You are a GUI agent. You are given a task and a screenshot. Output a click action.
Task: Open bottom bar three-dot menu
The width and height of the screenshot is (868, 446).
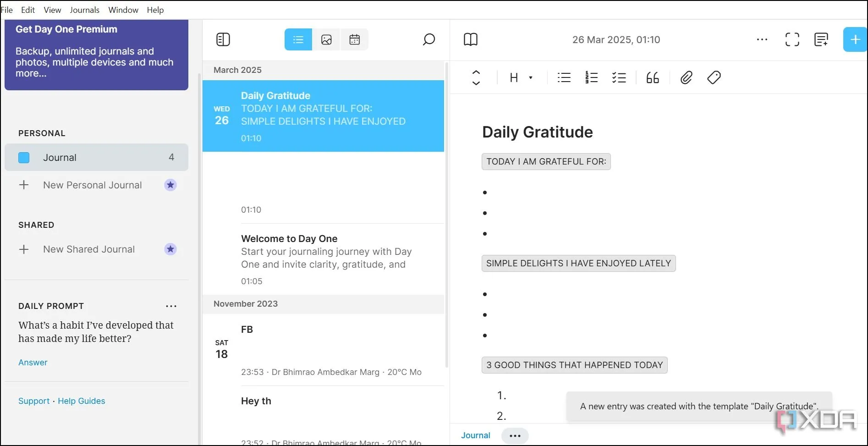(515, 435)
